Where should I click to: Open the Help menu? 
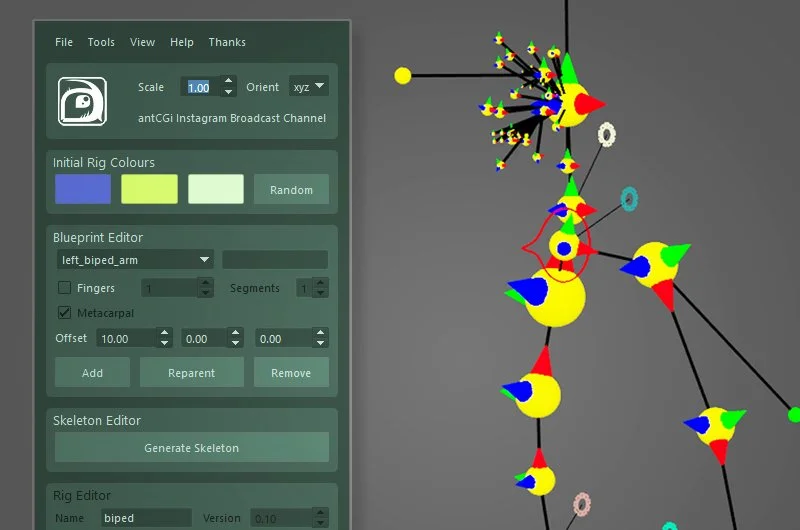tap(182, 42)
